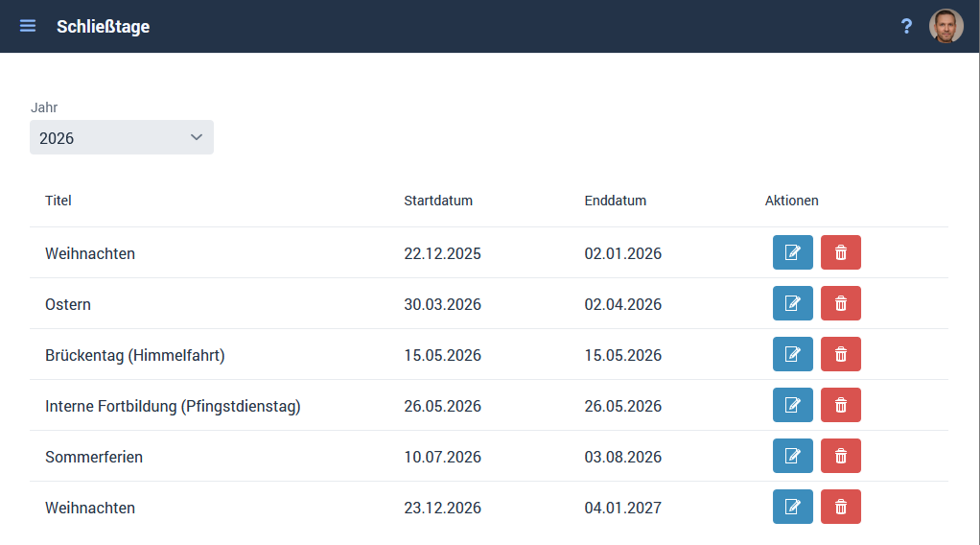The height and width of the screenshot is (545, 980).
Task: Open the user profile avatar
Action: pos(945,26)
